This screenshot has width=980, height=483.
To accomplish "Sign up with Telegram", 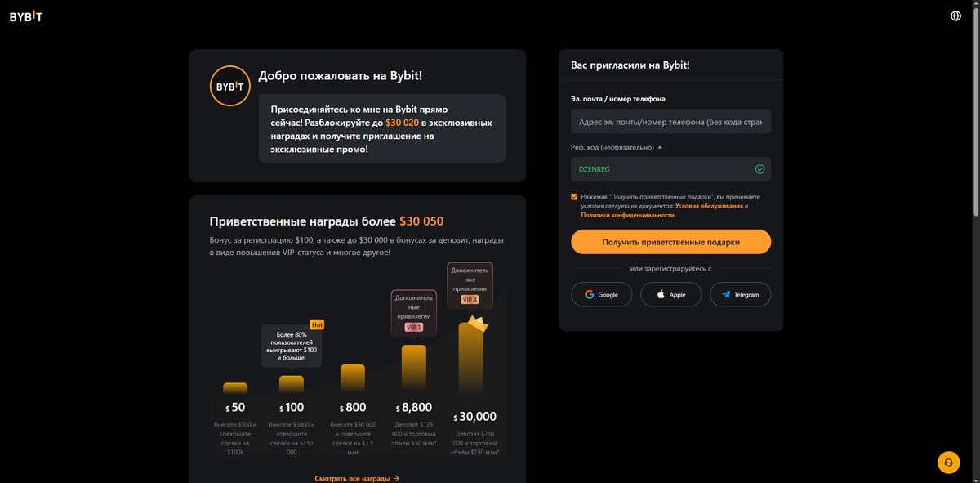I will pyautogui.click(x=740, y=294).
